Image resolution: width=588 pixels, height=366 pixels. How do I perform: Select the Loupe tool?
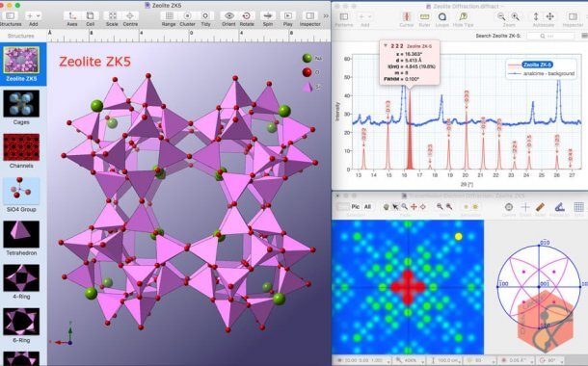(x=442, y=16)
